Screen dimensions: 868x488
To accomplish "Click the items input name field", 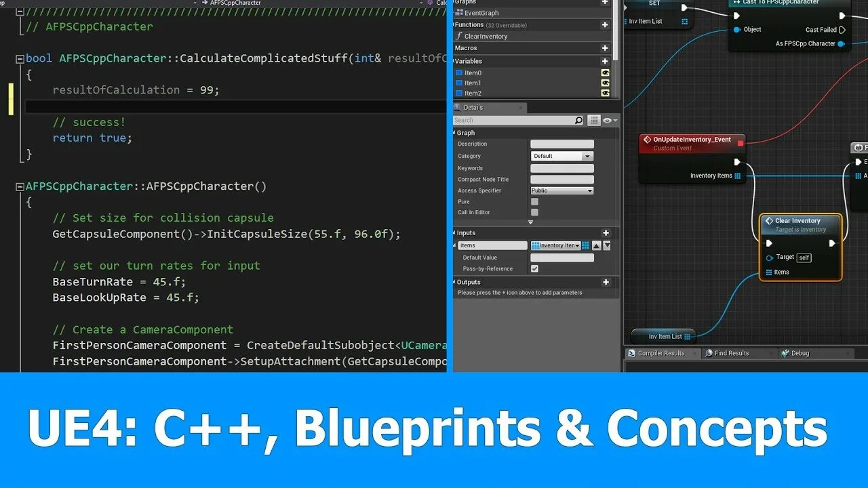I will pyautogui.click(x=492, y=245).
